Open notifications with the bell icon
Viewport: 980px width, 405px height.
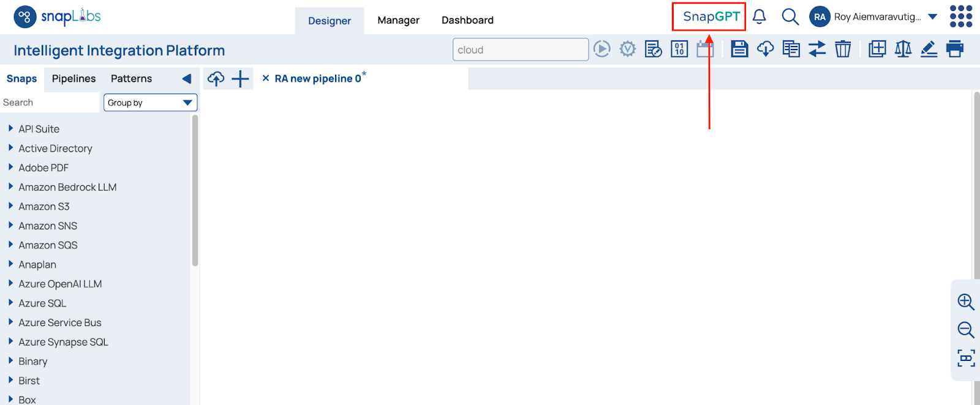[759, 17]
